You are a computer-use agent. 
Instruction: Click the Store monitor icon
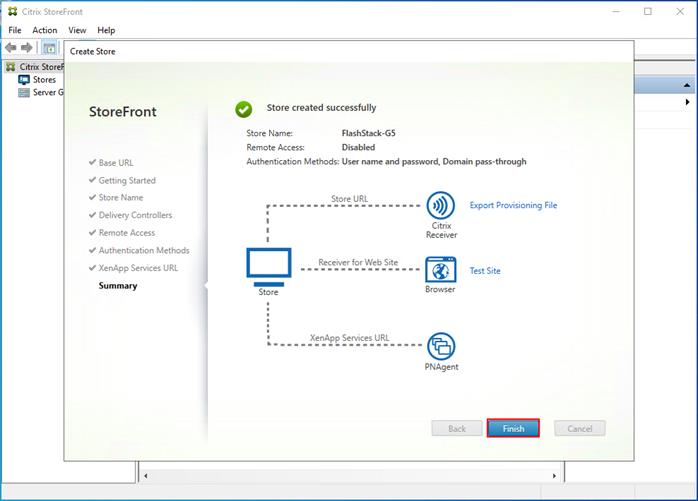(269, 267)
